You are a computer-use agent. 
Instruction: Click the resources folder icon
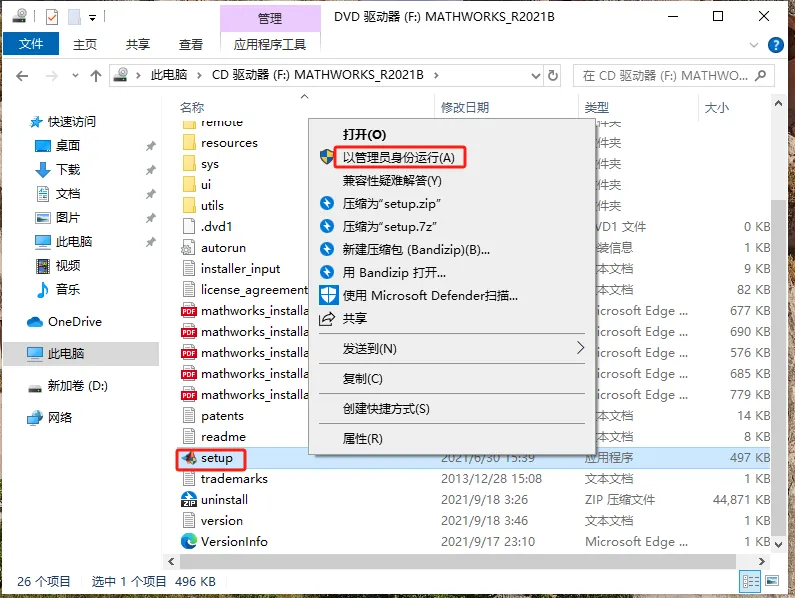pyautogui.click(x=189, y=143)
